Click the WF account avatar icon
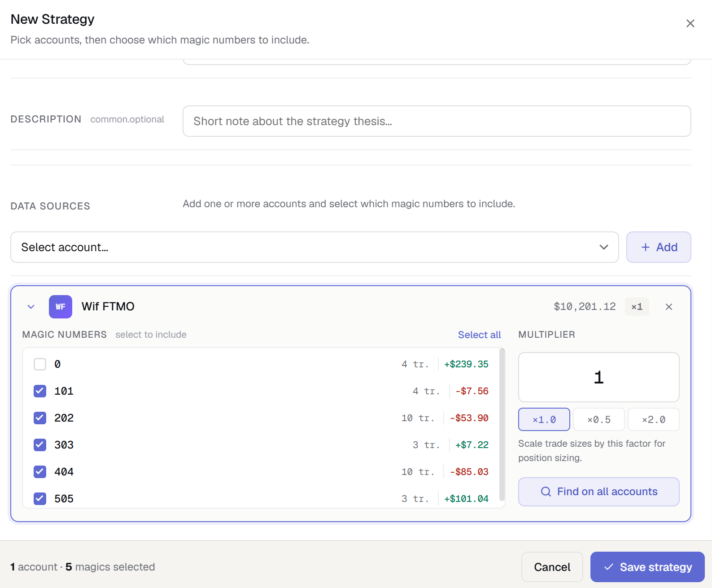 click(61, 307)
